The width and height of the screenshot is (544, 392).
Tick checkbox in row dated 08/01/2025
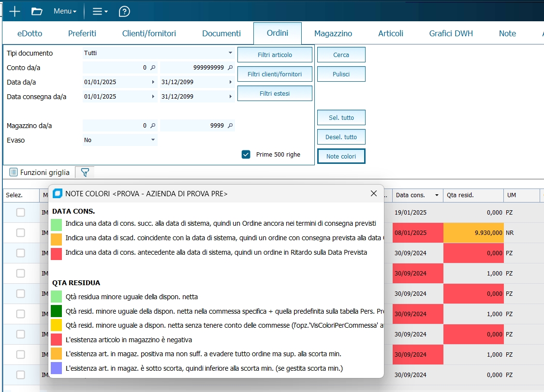pos(20,233)
